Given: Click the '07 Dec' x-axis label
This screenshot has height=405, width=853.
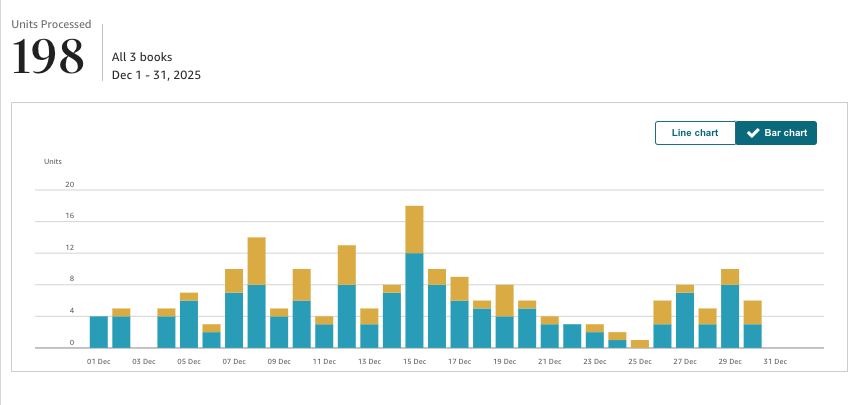Looking at the screenshot, I should 234,361.
